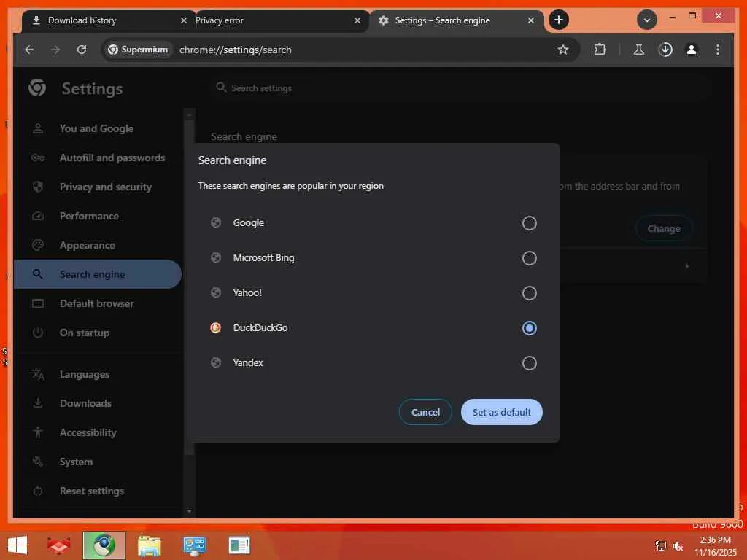
Task: Click the Google globe icon
Action: click(215, 222)
